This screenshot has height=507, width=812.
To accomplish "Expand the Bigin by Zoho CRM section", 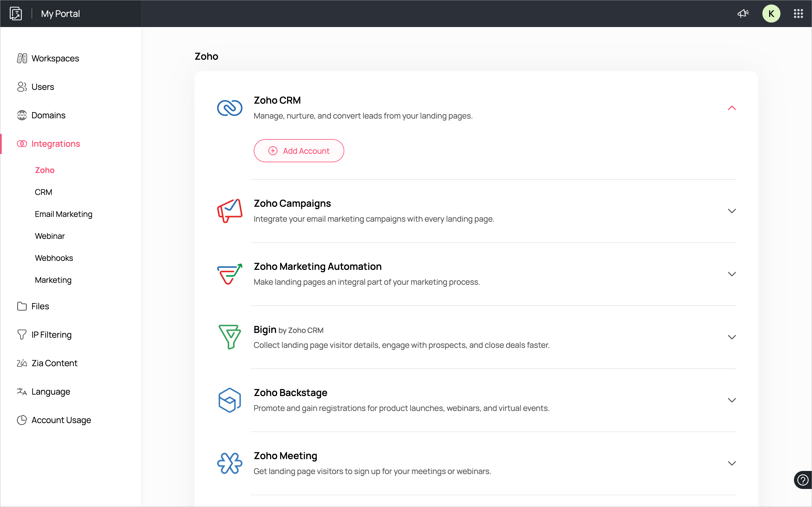I will pyautogui.click(x=731, y=337).
